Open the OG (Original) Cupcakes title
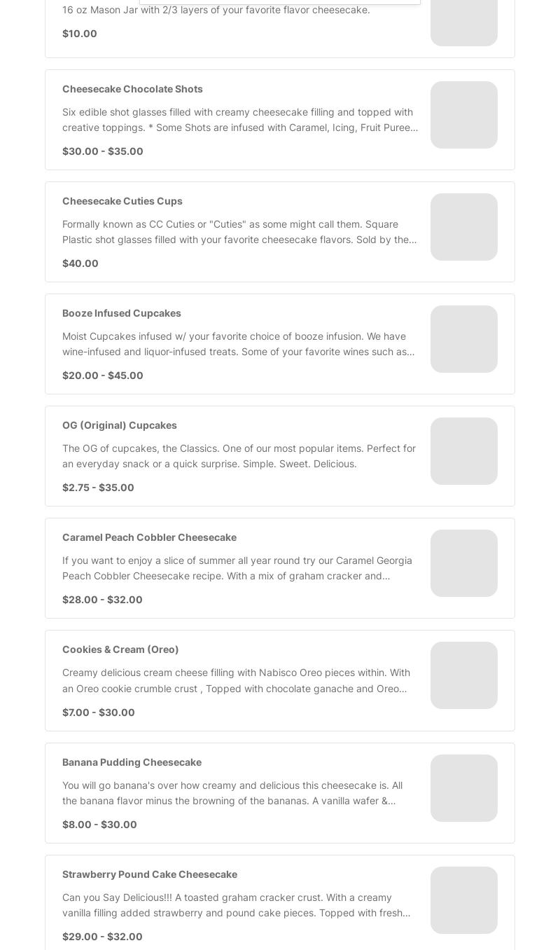560x950 pixels. [x=120, y=425]
